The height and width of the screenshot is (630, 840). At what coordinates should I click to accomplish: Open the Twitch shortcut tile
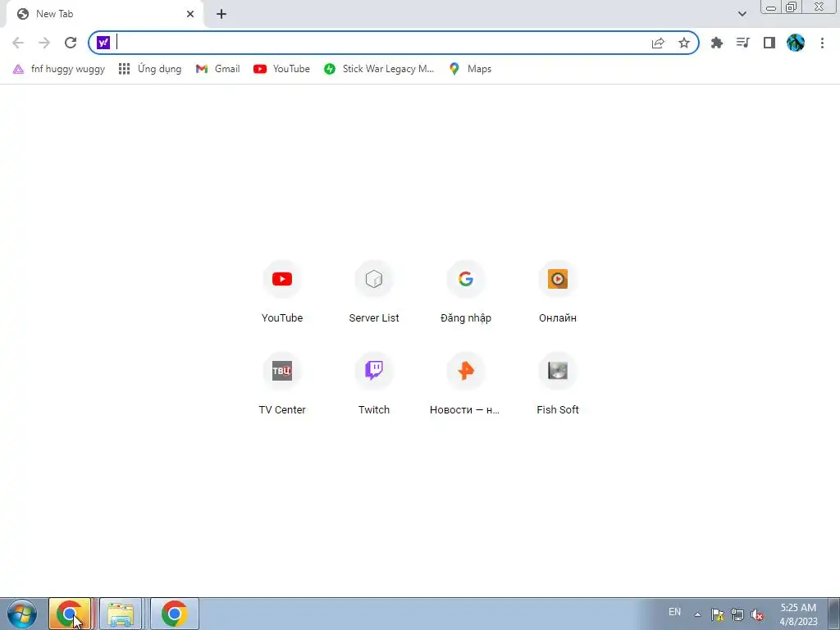374,383
